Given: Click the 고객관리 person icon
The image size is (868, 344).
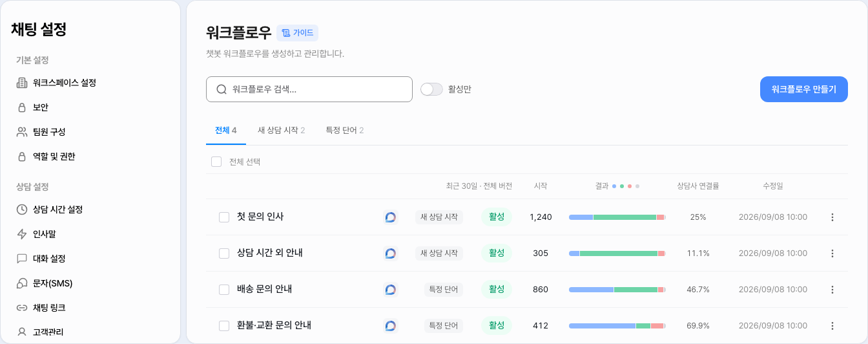Looking at the screenshot, I should pos(22,332).
